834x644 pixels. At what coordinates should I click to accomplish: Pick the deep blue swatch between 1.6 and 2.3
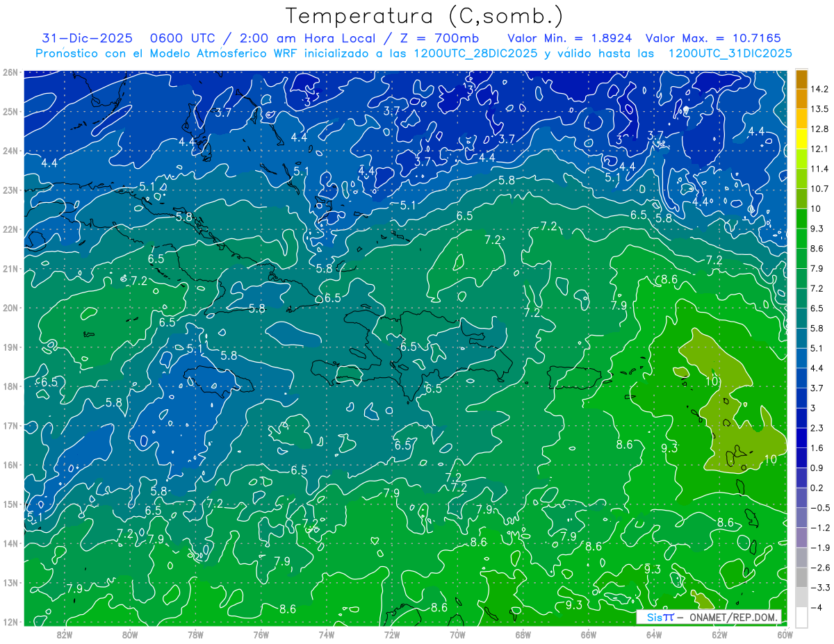(801, 438)
